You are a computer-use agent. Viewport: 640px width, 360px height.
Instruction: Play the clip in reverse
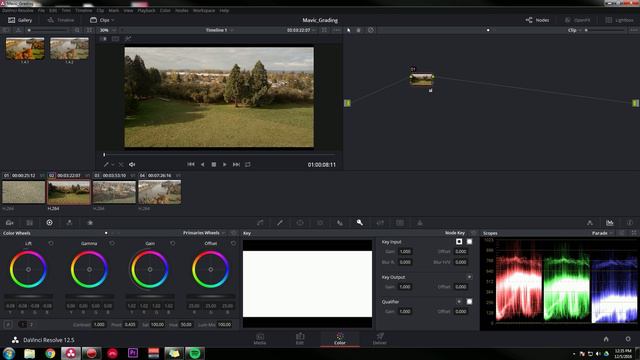click(x=202, y=164)
